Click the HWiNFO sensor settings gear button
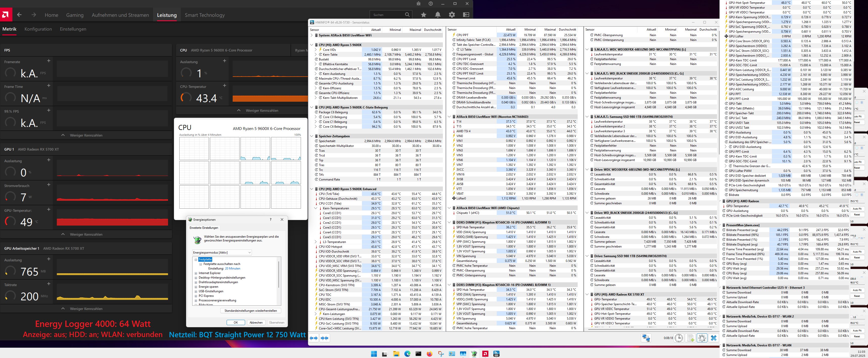This screenshot has height=358, width=868. tap(702, 338)
